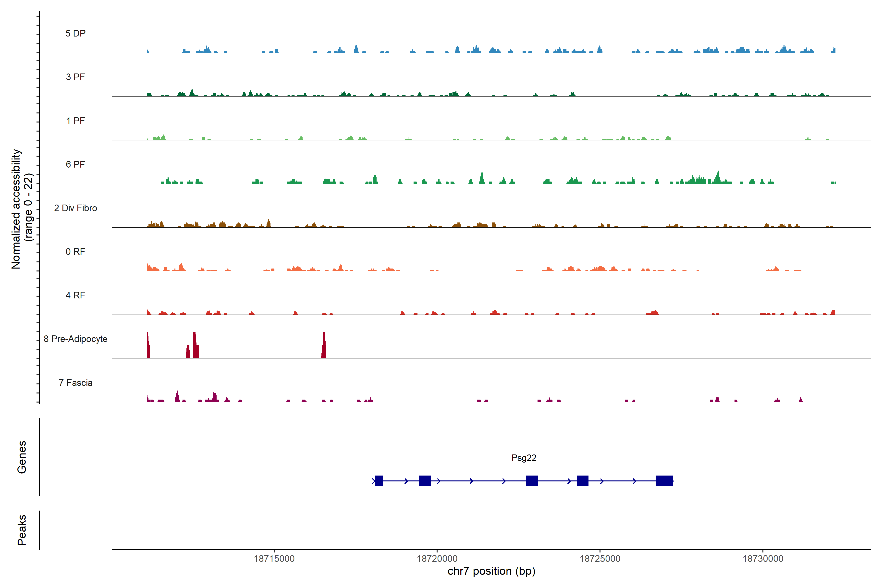Click the last, widest Psg22 exon
The width and height of the screenshot is (882, 588).
[664, 481]
